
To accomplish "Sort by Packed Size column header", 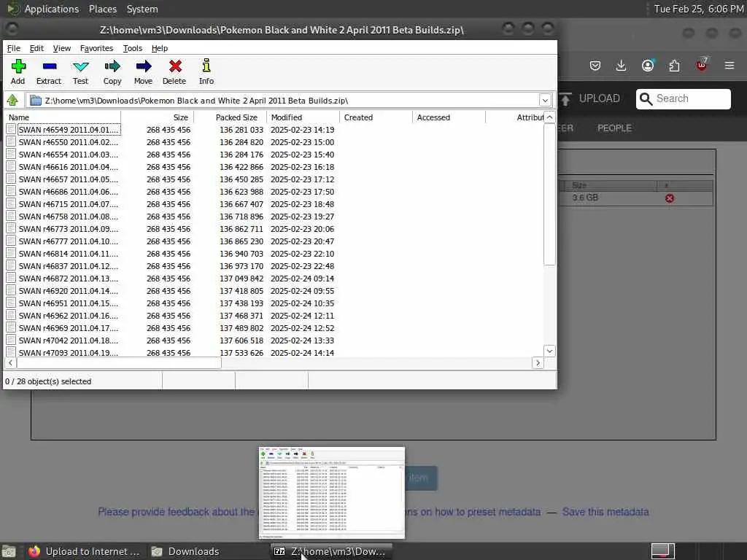I will (x=230, y=117).
